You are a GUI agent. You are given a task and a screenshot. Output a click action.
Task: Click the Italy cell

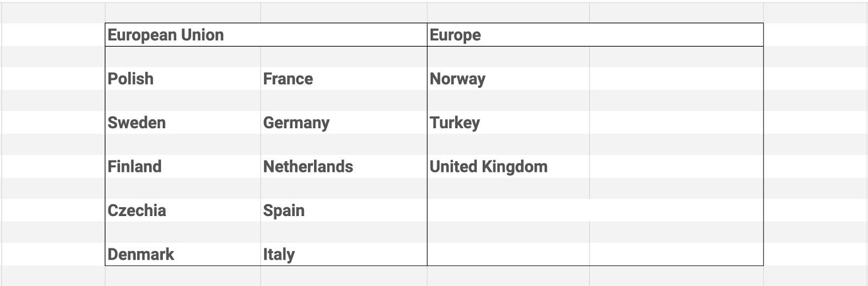[344, 254]
